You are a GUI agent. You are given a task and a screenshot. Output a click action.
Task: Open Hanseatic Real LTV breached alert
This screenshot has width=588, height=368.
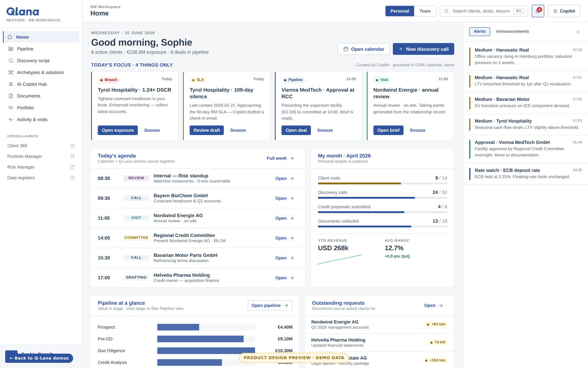[526, 81]
